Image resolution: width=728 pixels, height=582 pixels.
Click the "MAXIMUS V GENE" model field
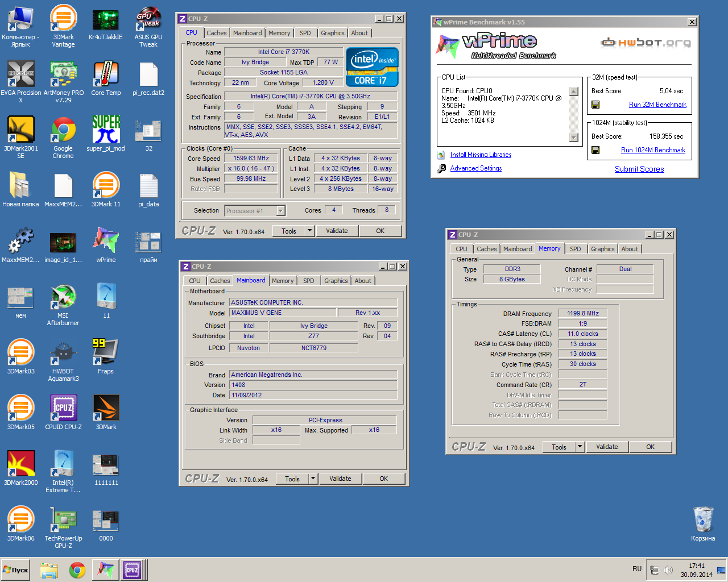pyautogui.click(x=282, y=313)
